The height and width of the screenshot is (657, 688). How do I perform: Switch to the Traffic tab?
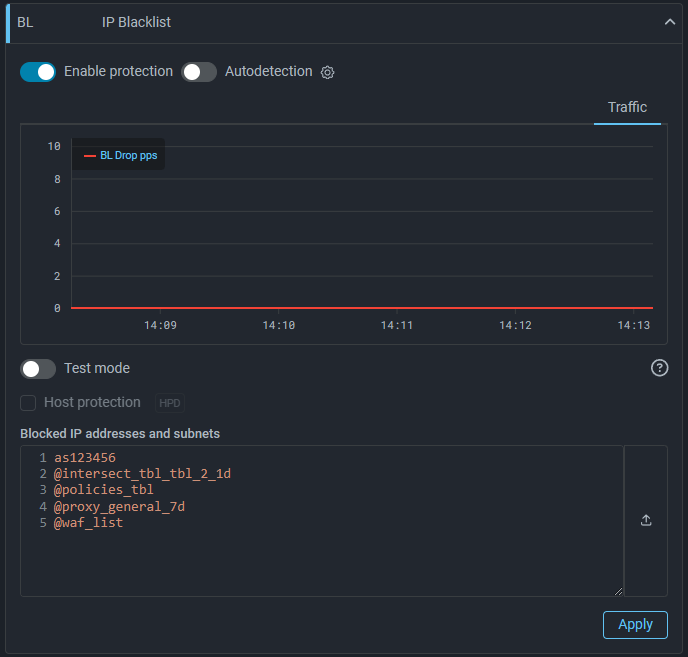627,107
